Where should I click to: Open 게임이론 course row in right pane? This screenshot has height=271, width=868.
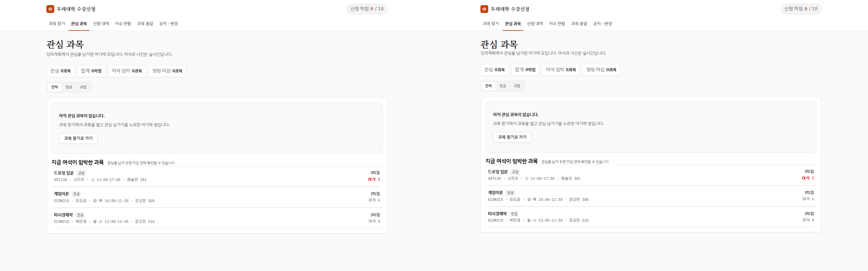pyautogui.click(x=651, y=196)
